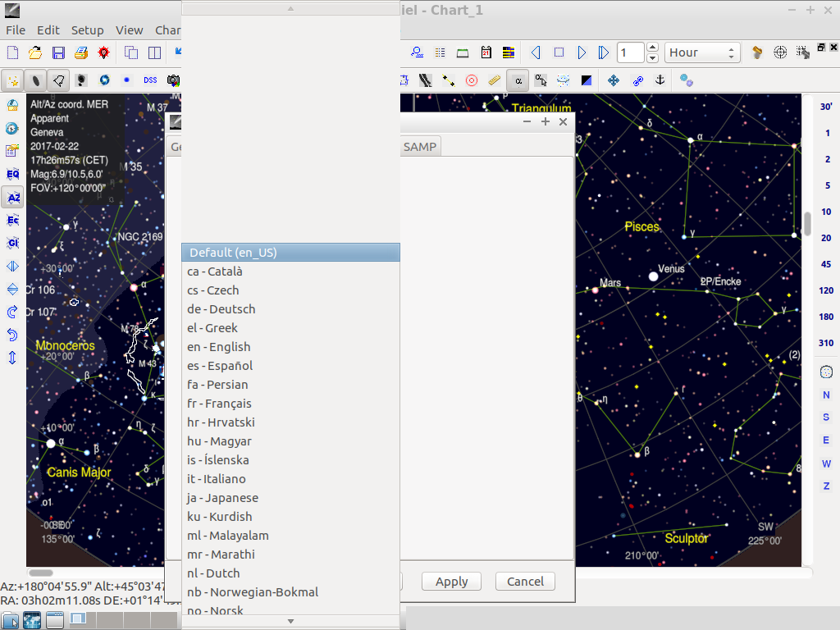
Task: Click the DSS image download icon
Action: click(150, 80)
